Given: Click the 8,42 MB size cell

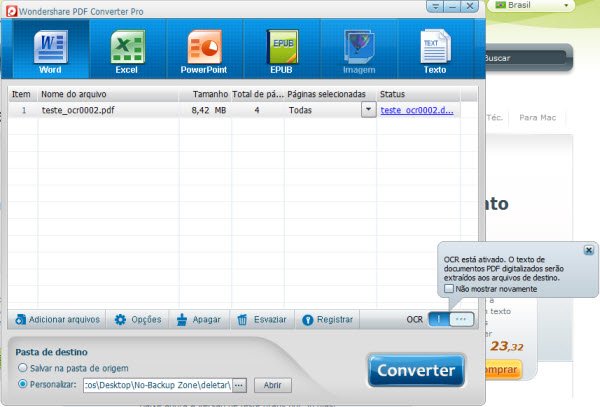Looking at the screenshot, I should tap(209, 111).
